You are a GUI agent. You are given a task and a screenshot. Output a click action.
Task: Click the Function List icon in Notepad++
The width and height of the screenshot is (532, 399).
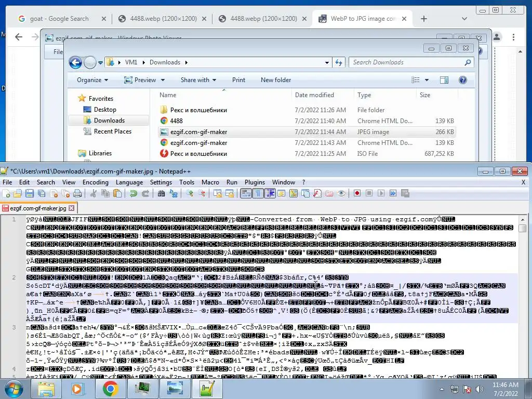point(317,193)
